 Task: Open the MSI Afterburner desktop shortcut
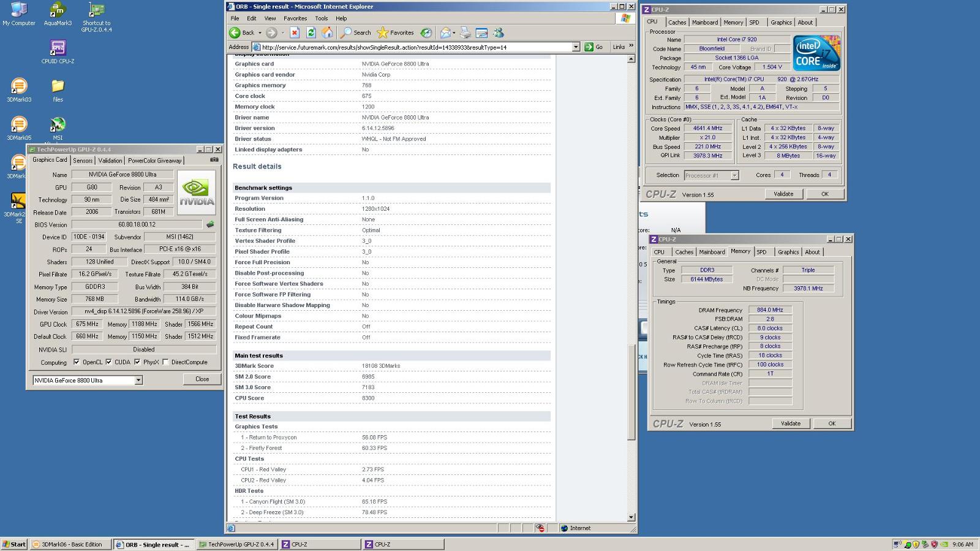pyautogui.click(x=58, y=129)
